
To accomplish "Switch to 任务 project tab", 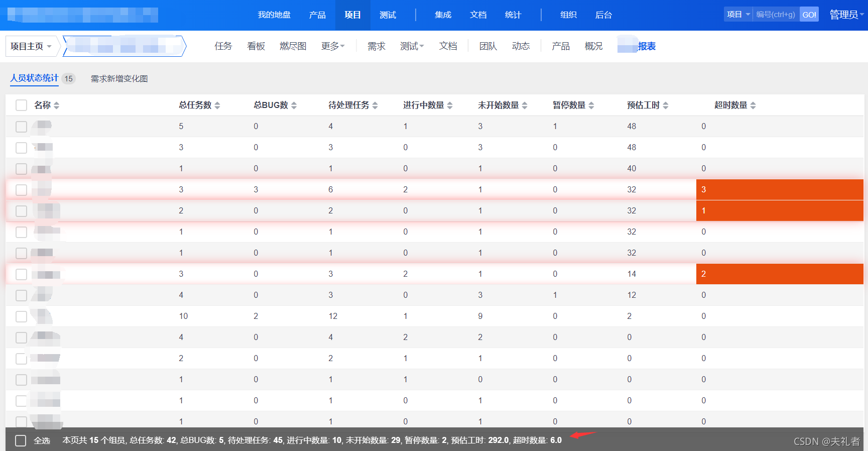I will click(x=223, y=46).
